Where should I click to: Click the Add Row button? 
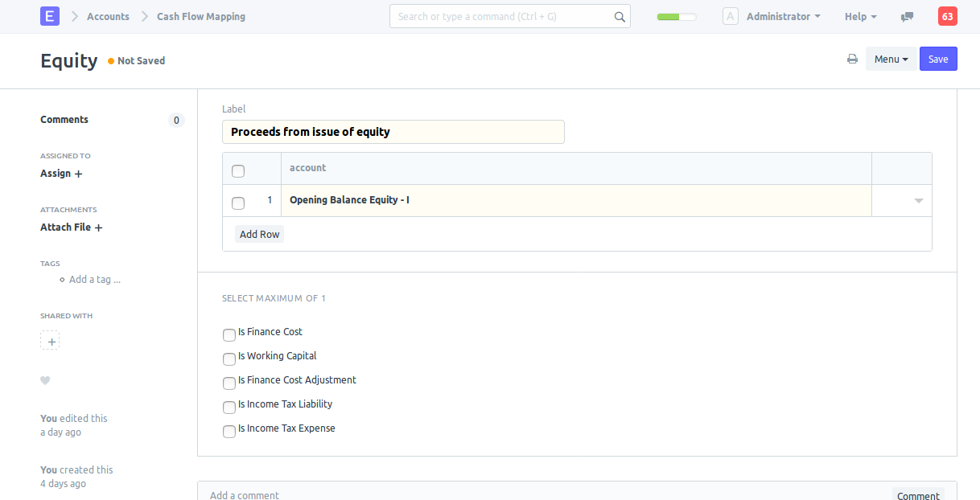click(x=259, y=234)
